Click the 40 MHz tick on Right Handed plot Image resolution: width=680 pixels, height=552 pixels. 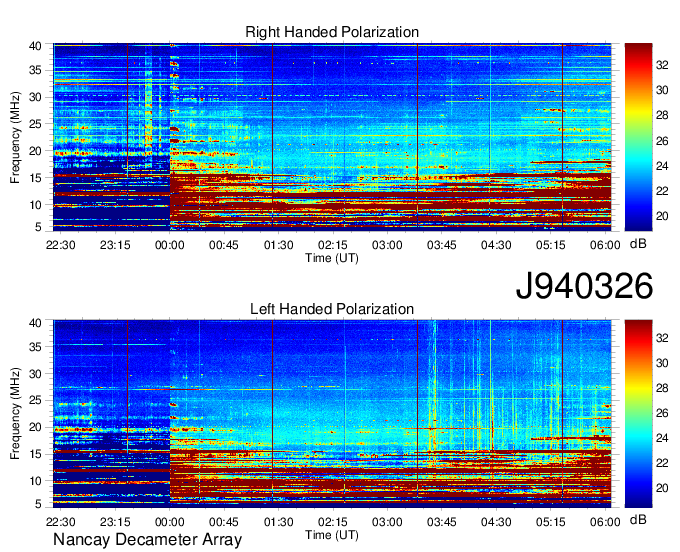point(35,46)
